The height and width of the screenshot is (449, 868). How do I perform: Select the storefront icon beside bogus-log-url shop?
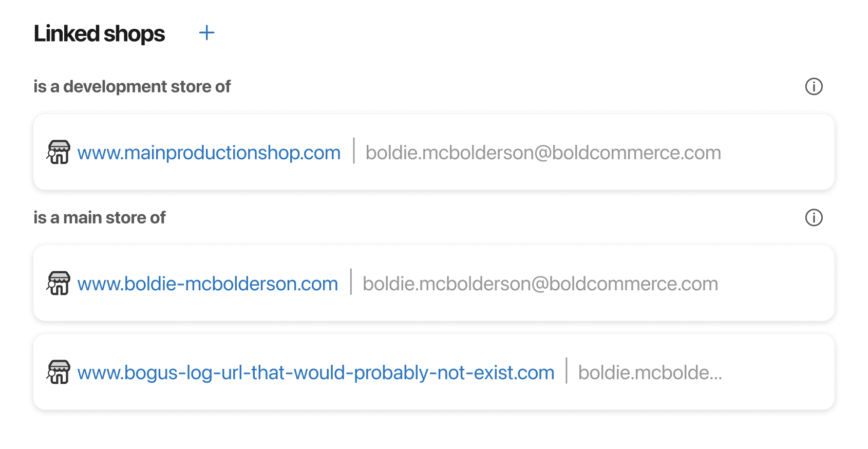(59, 372)
